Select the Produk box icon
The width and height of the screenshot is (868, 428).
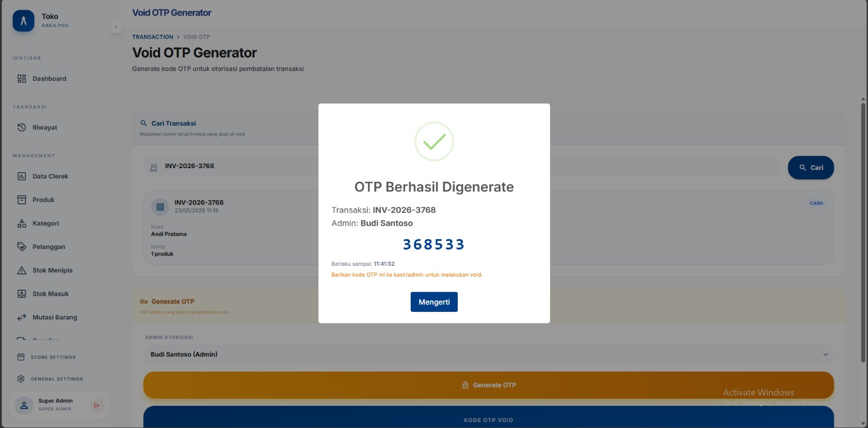22,200
